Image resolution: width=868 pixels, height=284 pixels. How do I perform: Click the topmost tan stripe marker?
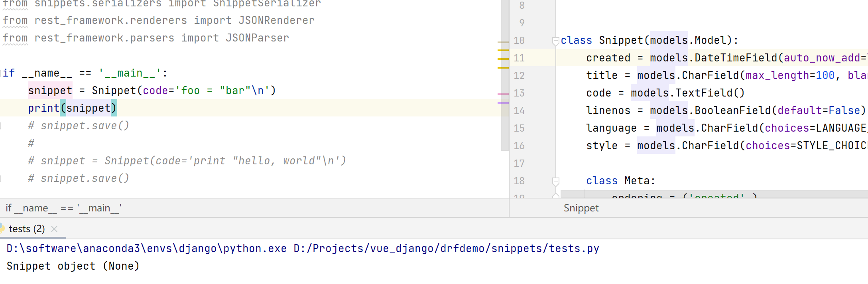[503, 42]
